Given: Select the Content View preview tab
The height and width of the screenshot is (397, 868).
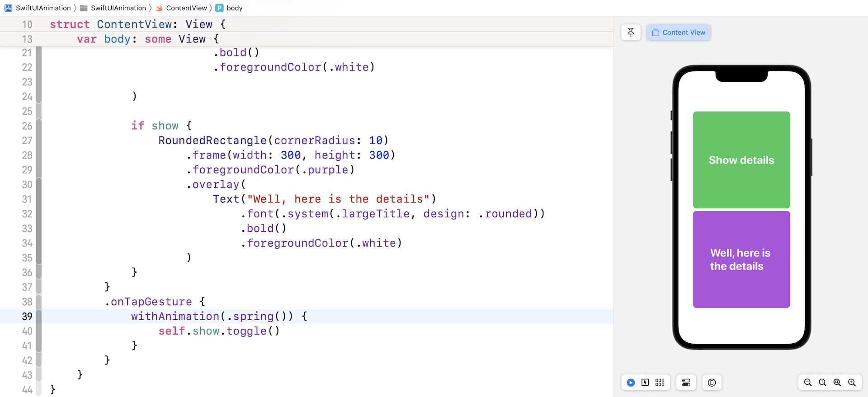Looking at the screenshot, I should (x=679, y=33).
